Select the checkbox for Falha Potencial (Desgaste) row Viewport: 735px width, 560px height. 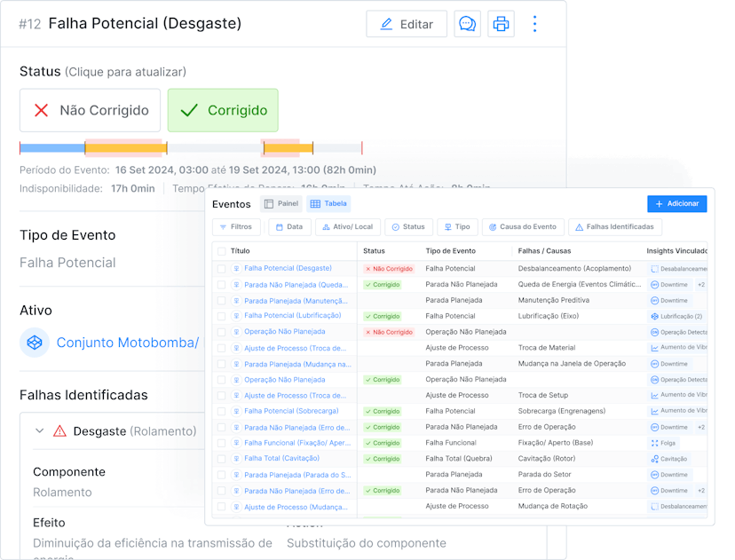tap(220, 268)
